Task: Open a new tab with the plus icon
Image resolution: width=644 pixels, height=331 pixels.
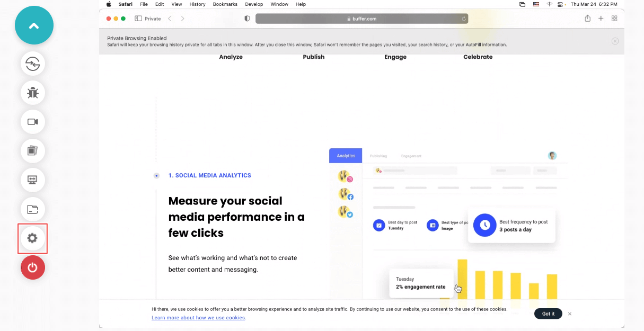Action: [x=601, y=19]
